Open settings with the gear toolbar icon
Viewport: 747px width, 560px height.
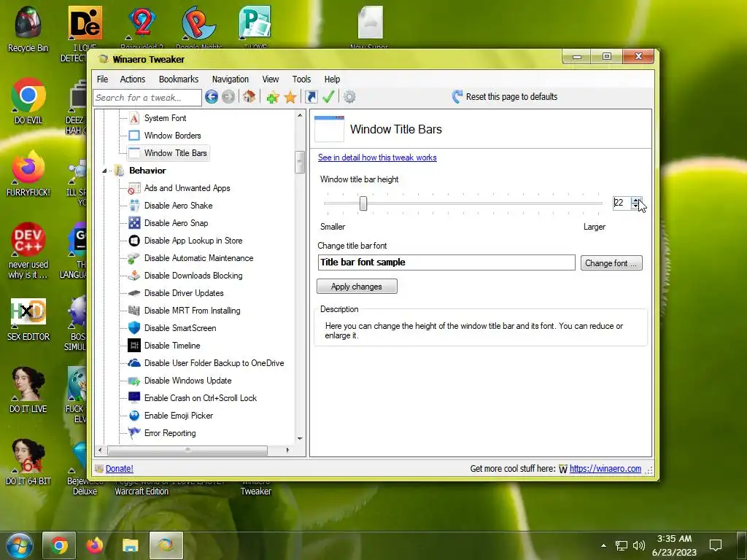point(349,97)
